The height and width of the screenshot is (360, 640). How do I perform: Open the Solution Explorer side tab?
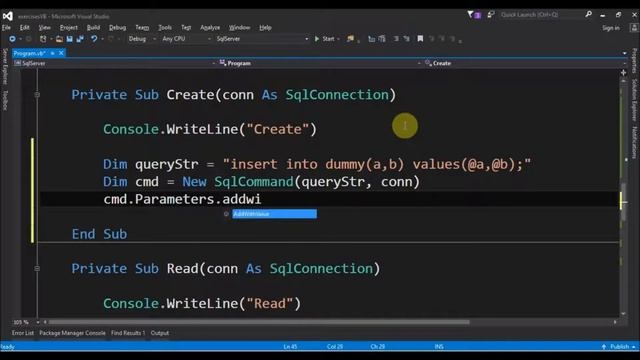[635, 100]
